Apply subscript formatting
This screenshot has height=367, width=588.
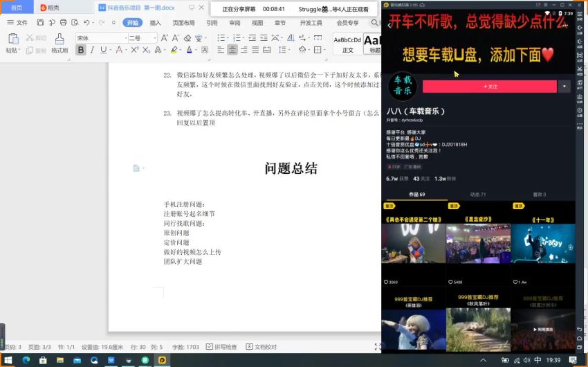pyautogui.click(x=146, y=50)
